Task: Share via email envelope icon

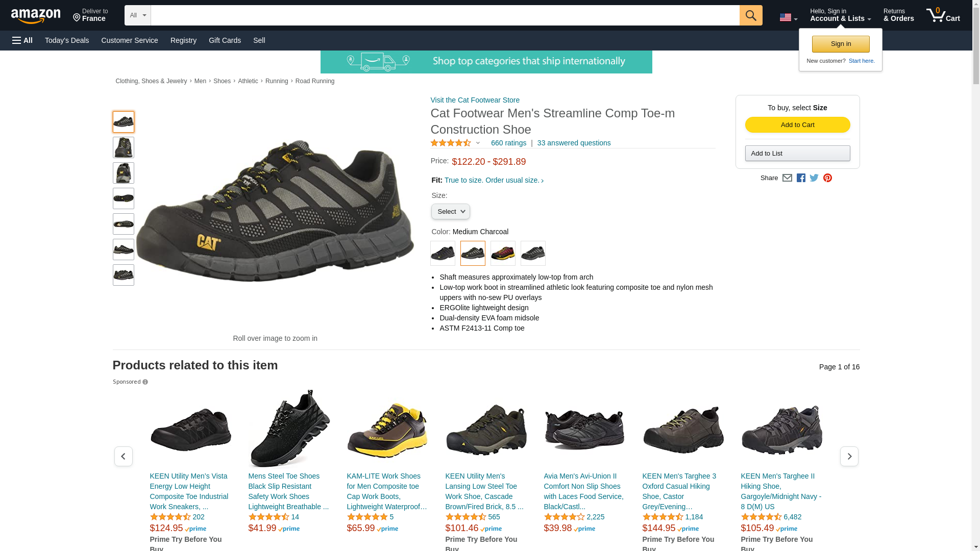Action: pos(787,178)
